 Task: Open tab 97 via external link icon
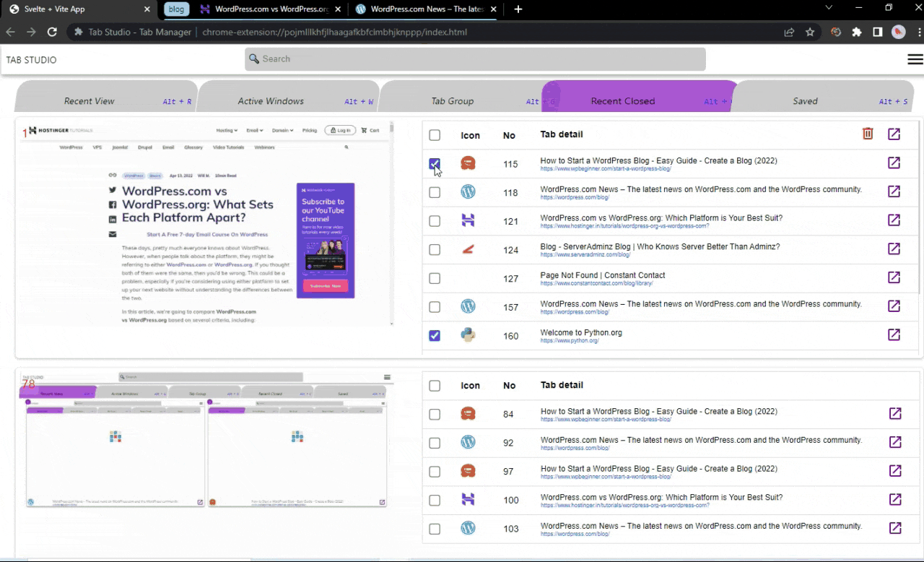[x=895, y=471]
